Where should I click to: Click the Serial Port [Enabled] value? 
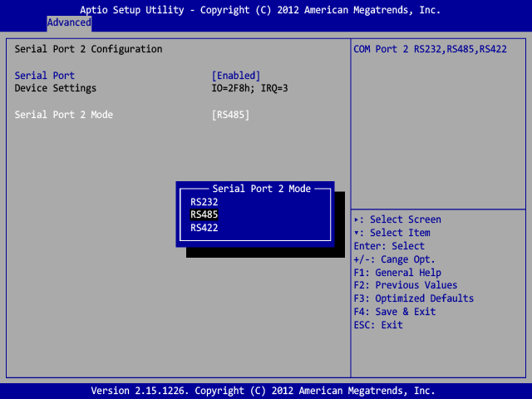click(x=236, y=76)
